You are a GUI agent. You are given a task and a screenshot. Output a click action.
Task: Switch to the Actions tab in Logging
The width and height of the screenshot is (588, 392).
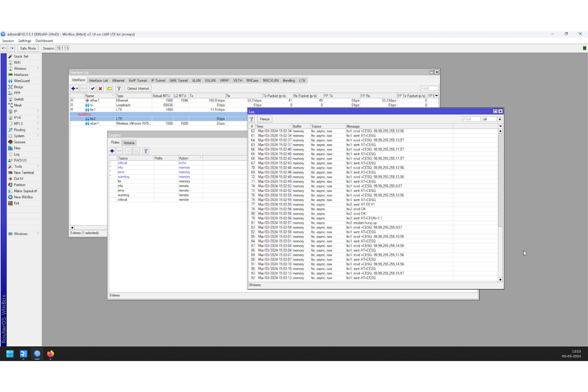point(129,143)
